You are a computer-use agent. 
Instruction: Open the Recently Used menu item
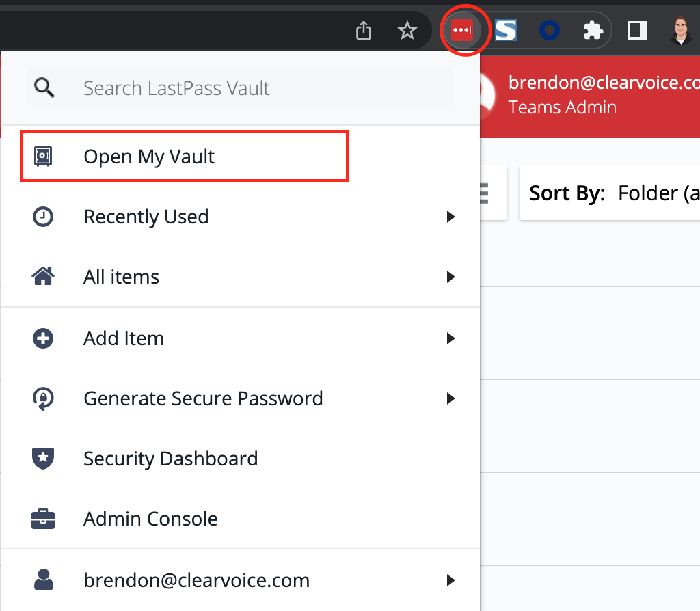tap(241, 217)
